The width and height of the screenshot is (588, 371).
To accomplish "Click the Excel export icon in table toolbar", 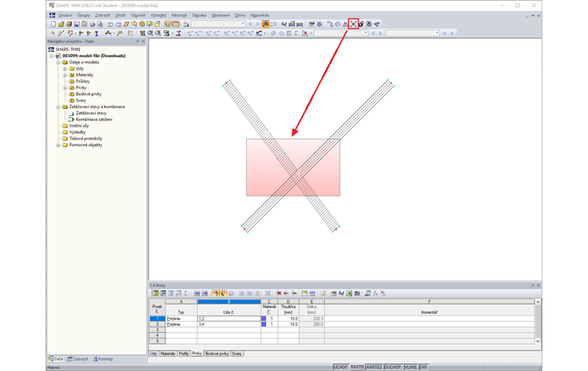I will (348, 294).
